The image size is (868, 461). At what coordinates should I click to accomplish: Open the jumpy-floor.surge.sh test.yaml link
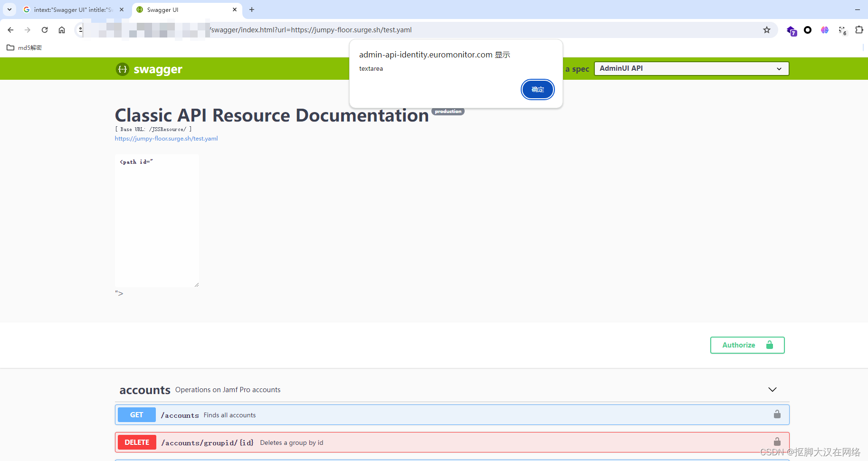[166, 139]
